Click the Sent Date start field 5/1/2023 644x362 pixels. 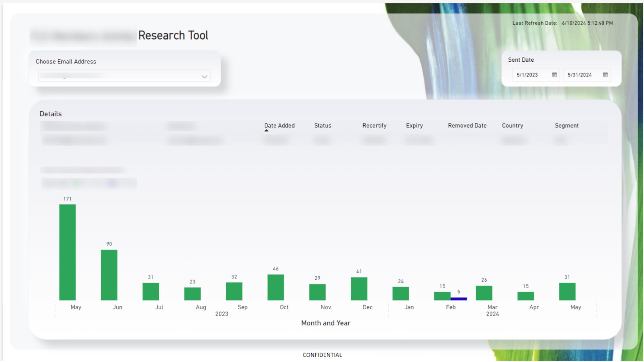tap(536, 75)
